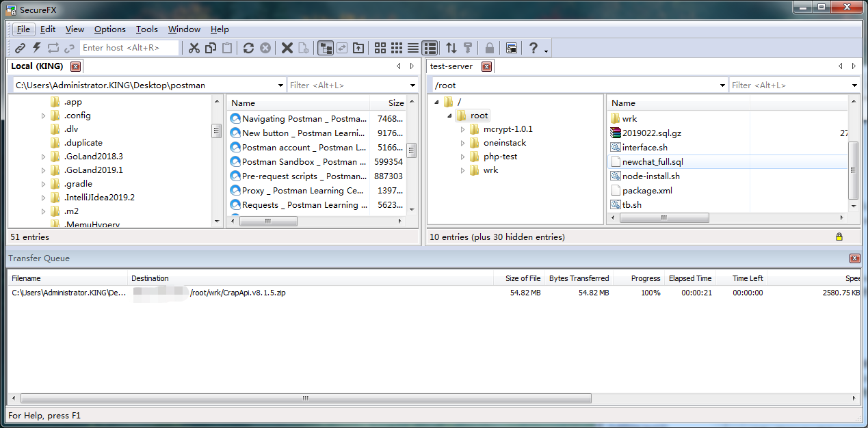Open the Tools menu
This screenshot has height=428, width=868.
coord(146,29)
